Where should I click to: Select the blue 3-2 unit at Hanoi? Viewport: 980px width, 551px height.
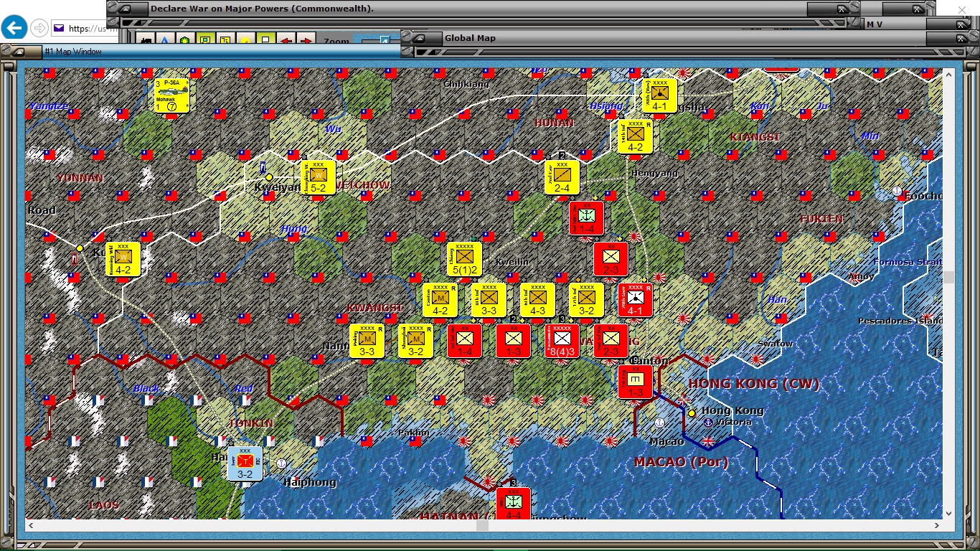click(245, 463)
